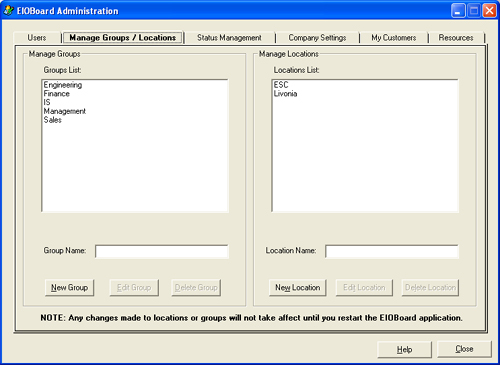Switch to the Resources tab
This screenshot has height=365, width=500.
(456, 38)
